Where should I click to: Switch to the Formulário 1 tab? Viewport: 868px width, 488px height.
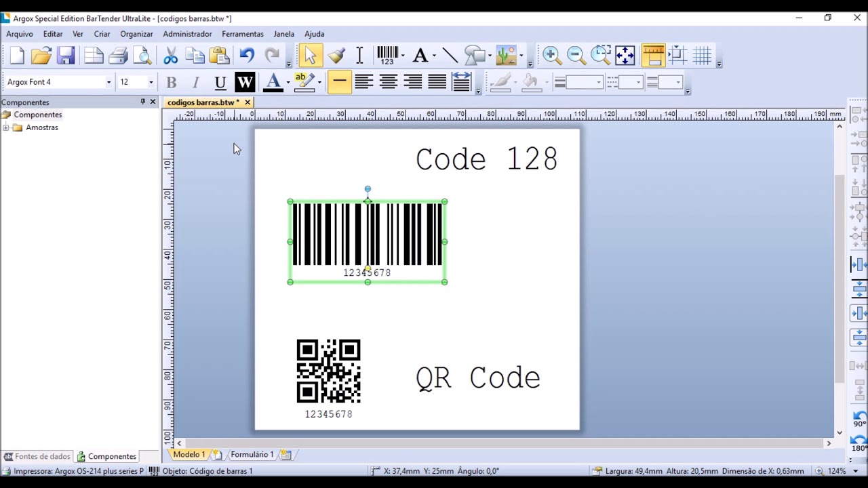[252, 455]
